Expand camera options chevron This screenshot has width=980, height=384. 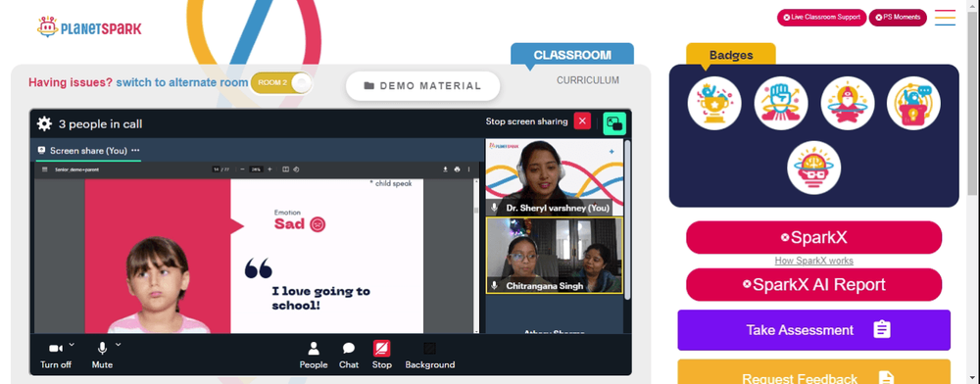pos(72,344)
